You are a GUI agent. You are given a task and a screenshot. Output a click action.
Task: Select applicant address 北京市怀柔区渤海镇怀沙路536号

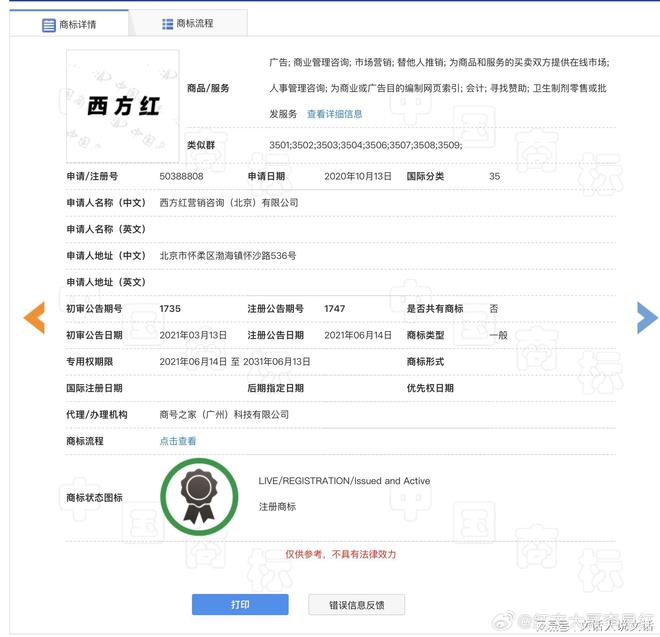coord(228,256)
